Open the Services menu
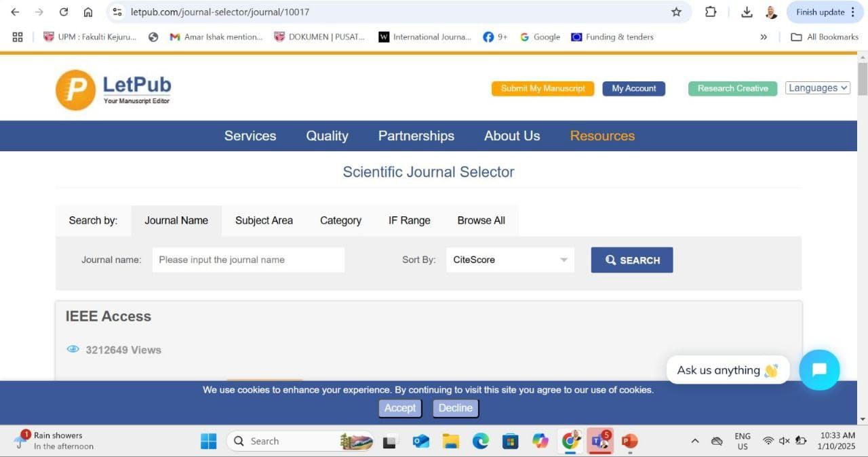This screenshot has height=457, width=868. coord(250,136)
